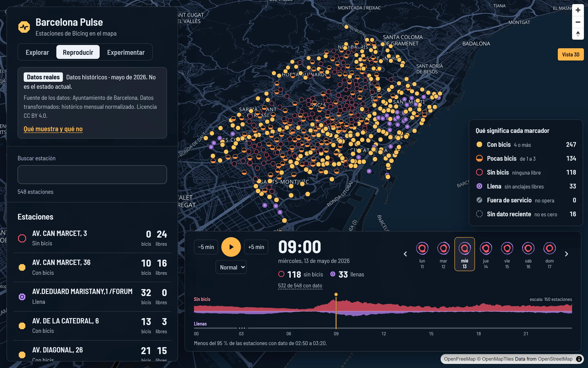Screen dimensions: 588x368
Task: Reset map bearing with compass button
Action: tap(578, 34)
